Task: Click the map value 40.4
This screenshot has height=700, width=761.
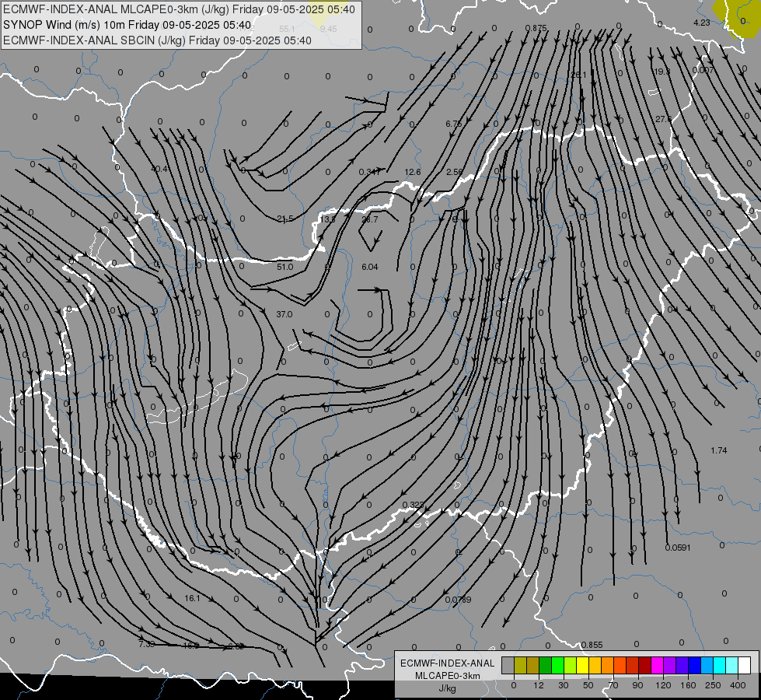Action: click(x=159, y=169)
